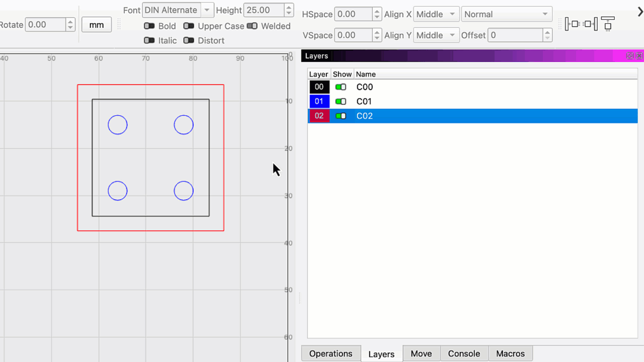Click the red 02 layer color swatch

coord(319,116)
